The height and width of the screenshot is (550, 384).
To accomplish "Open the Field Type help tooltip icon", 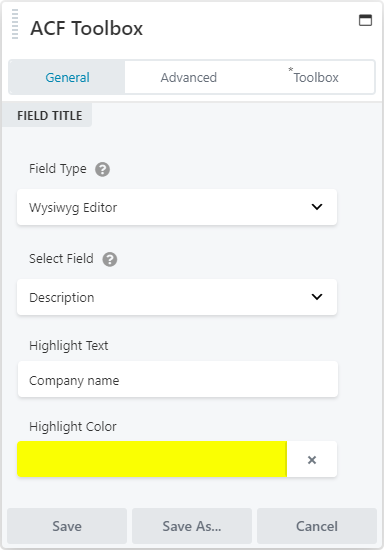I will click(x=102, y=169).
